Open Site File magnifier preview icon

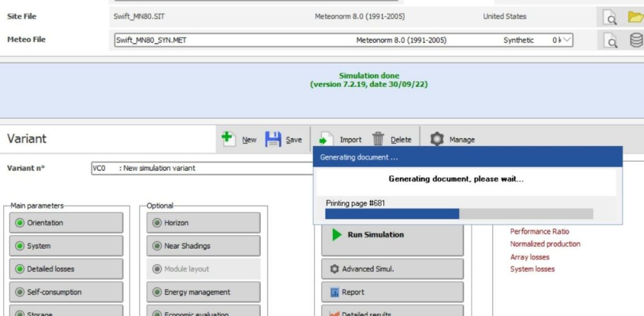[x=609, y=17]
